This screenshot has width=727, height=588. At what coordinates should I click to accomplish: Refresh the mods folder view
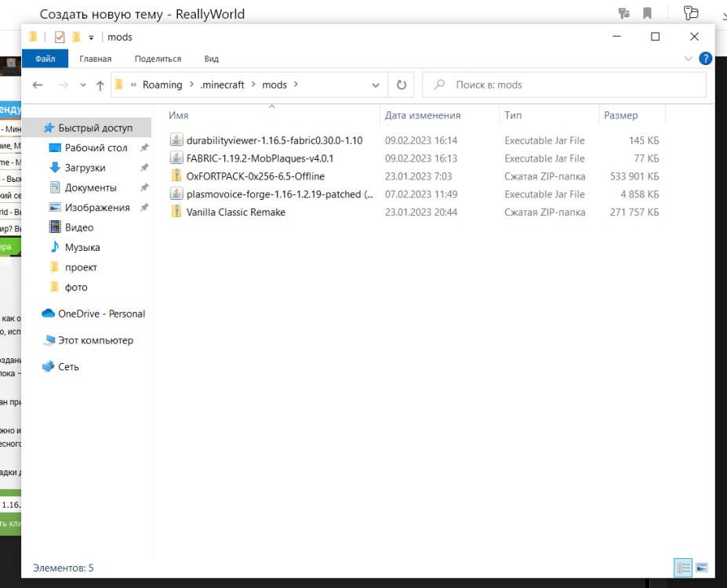coord(401,85)
